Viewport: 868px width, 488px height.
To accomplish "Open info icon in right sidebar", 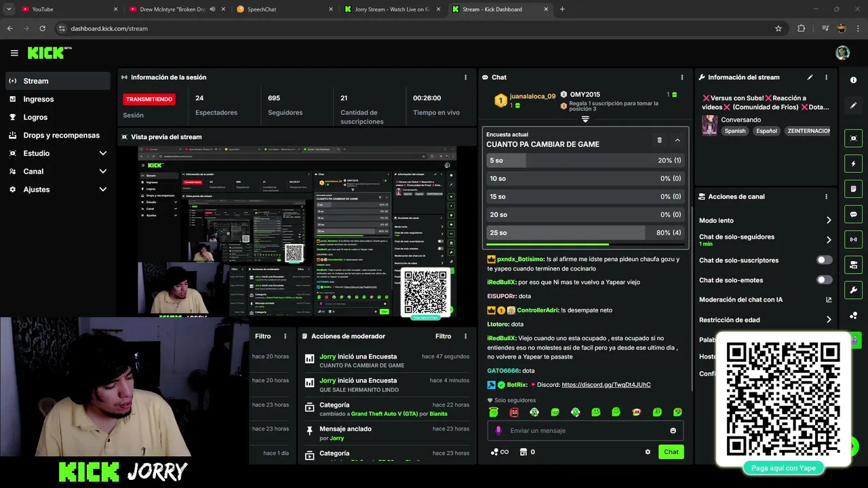I will tap(854, 80).
